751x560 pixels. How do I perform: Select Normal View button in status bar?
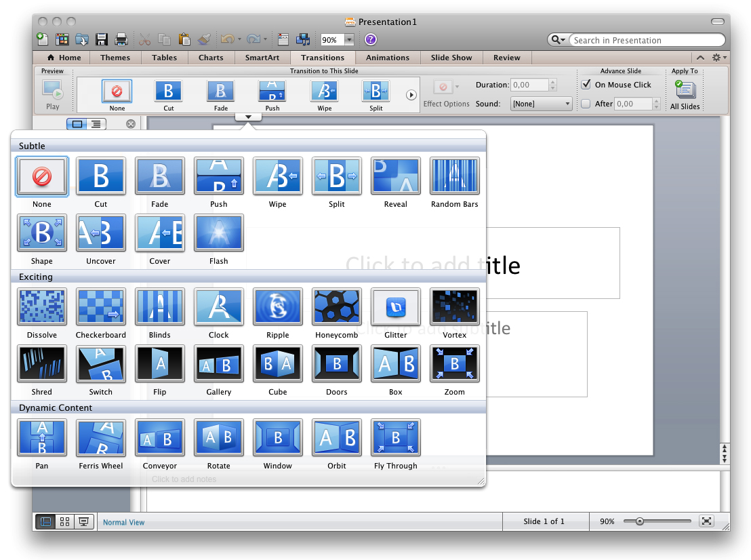pyautogui.click(x=46, y=521)
